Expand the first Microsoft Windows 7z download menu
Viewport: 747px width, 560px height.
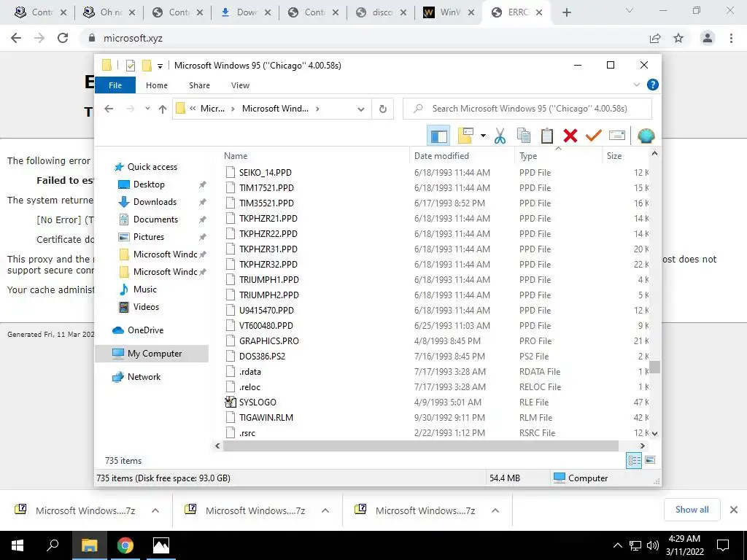click(x=155, y=510)
